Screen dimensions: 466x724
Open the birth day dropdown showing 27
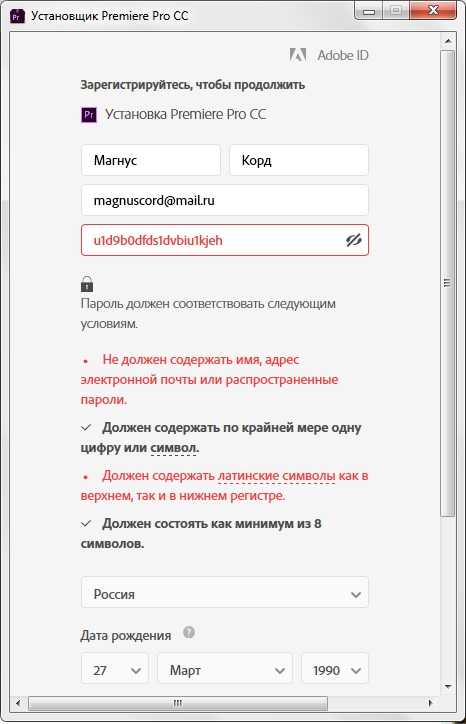(x=115, y=668)
